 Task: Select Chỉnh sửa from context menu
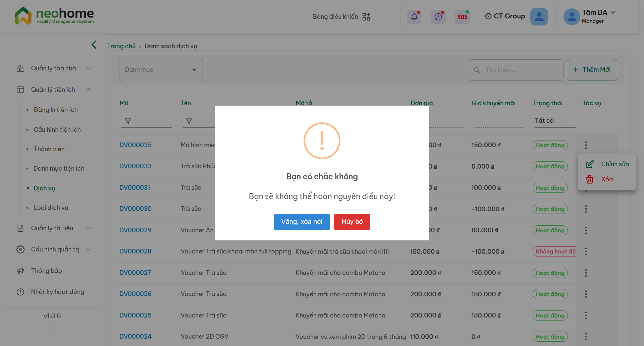[x=614, y=164]
